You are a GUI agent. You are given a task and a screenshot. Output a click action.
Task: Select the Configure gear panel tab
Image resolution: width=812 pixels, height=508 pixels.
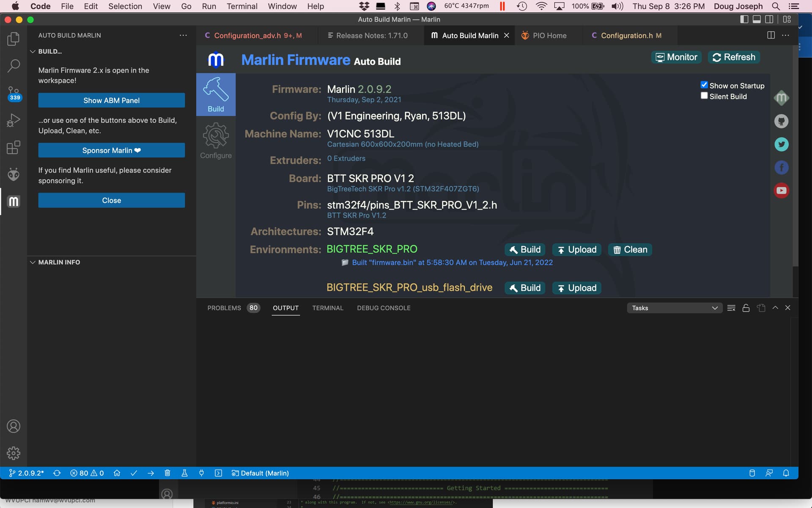[216, 141]
